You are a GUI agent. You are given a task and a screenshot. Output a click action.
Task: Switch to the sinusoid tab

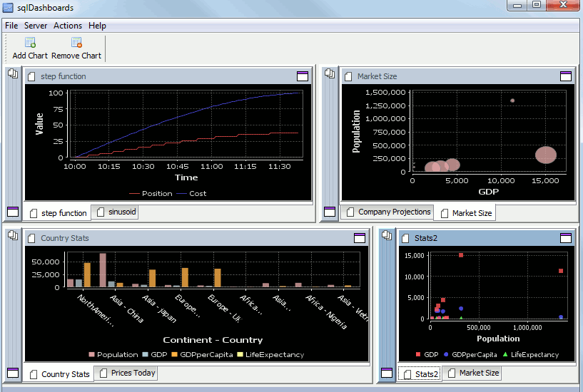click(x=115, y=212)
